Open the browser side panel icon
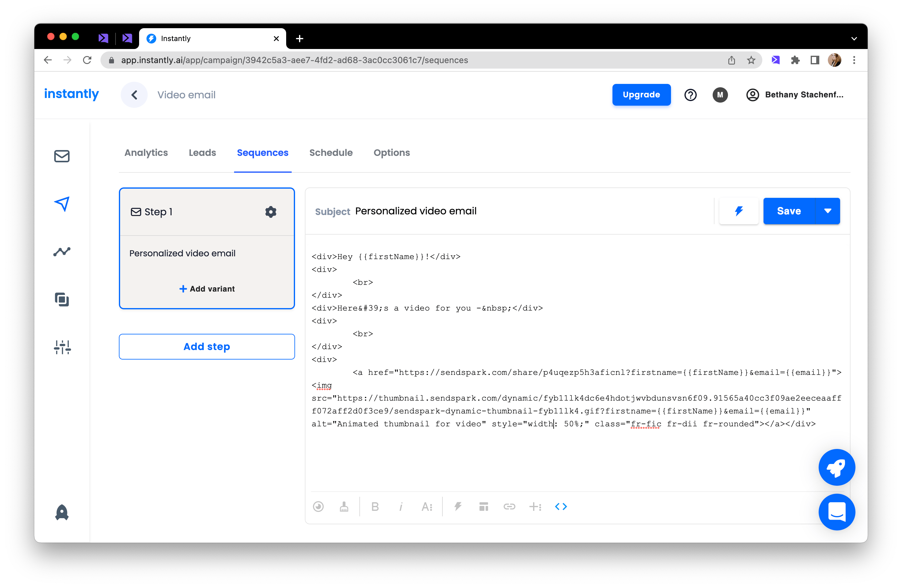Screen dimensions: 902x588 (815, 60)
